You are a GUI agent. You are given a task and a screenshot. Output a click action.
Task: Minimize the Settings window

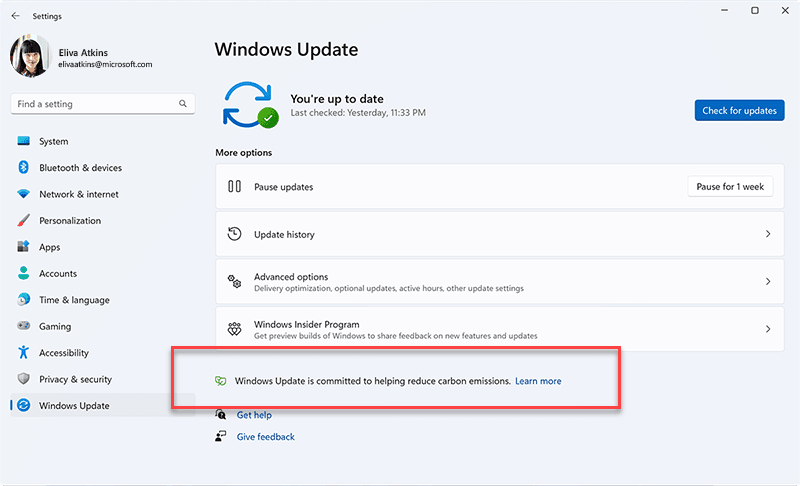[x=724, y=10]
